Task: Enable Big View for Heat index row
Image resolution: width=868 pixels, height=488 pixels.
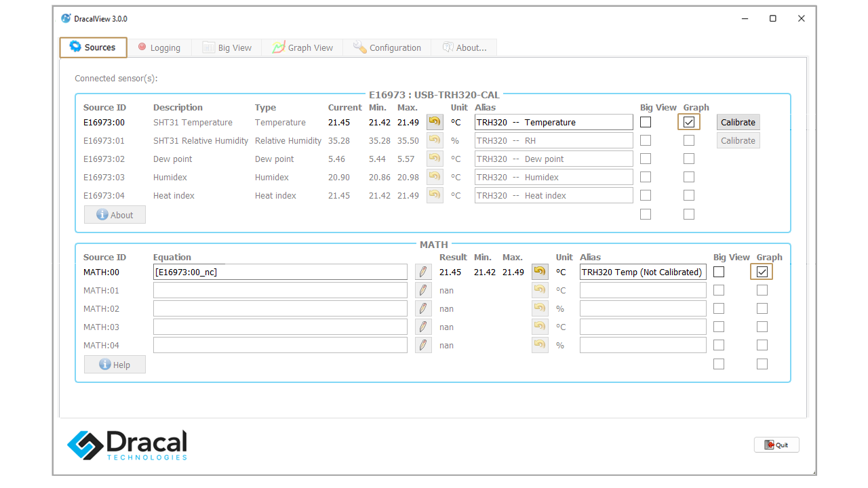Action: tap(646, 196)
